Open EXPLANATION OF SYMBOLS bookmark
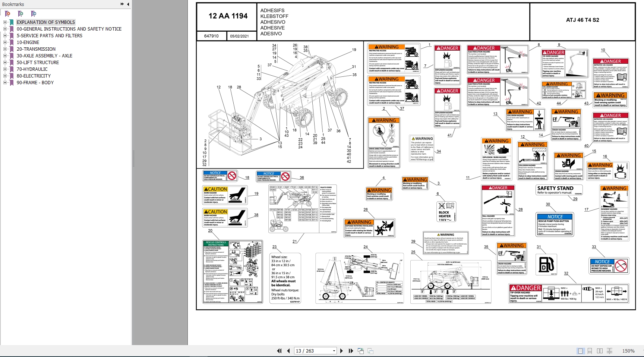This screenshot has width=644, height=357. pyautogui.click(x=46, y=22)
